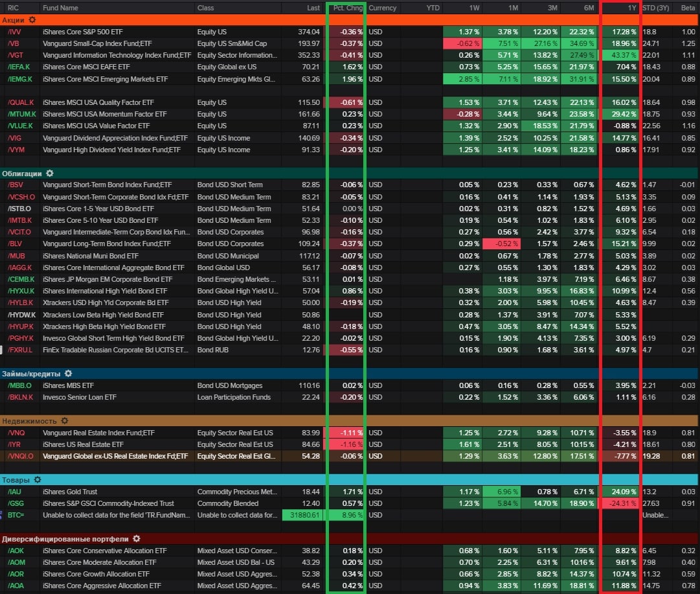700x594 pixels.
Task: Sort by STD (3Y) column header
Action: [656, 8]
